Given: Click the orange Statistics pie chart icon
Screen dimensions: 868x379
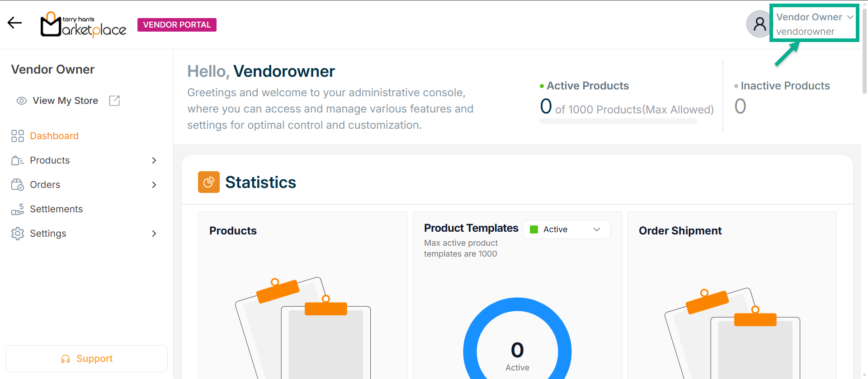Looking at the screenshot, I should tap(208, 182).
